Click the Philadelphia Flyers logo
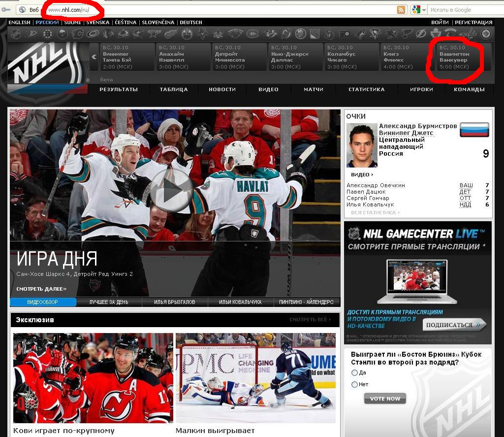504x437 pixels. point(344,34)
